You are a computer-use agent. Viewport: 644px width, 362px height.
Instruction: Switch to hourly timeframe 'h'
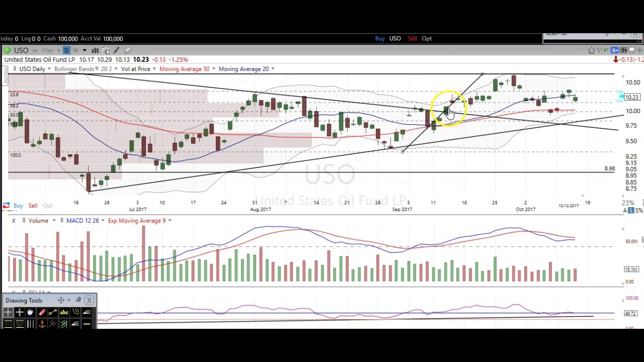[x=59, y=51]
